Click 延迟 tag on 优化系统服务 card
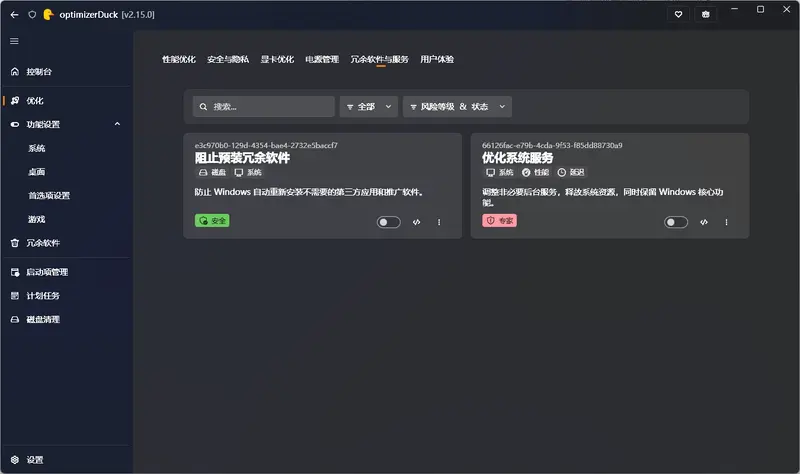800x474 pixels. pos(571,172)
